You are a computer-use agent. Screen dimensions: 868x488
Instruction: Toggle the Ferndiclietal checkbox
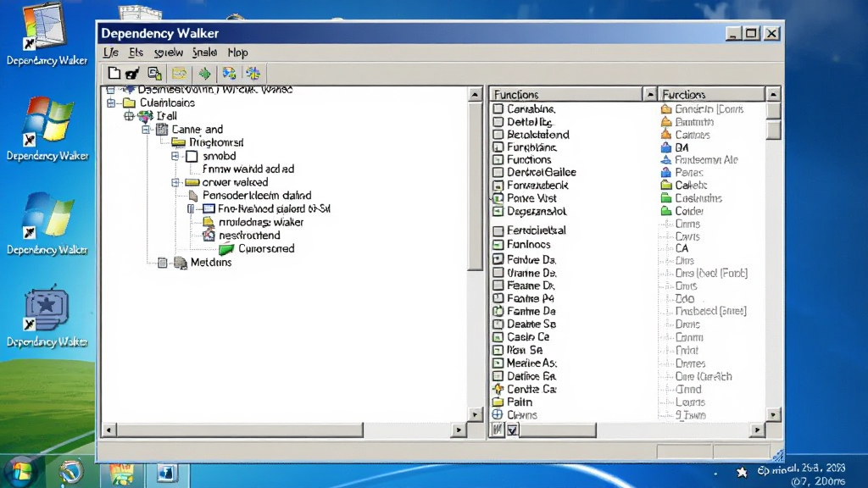(498, 230)
